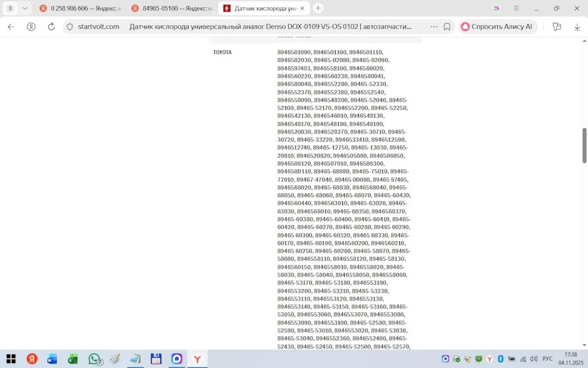Open Yandex Browser Y icon in taskbar
This screenshot has height=368, width=588.
tap(197, 359)
